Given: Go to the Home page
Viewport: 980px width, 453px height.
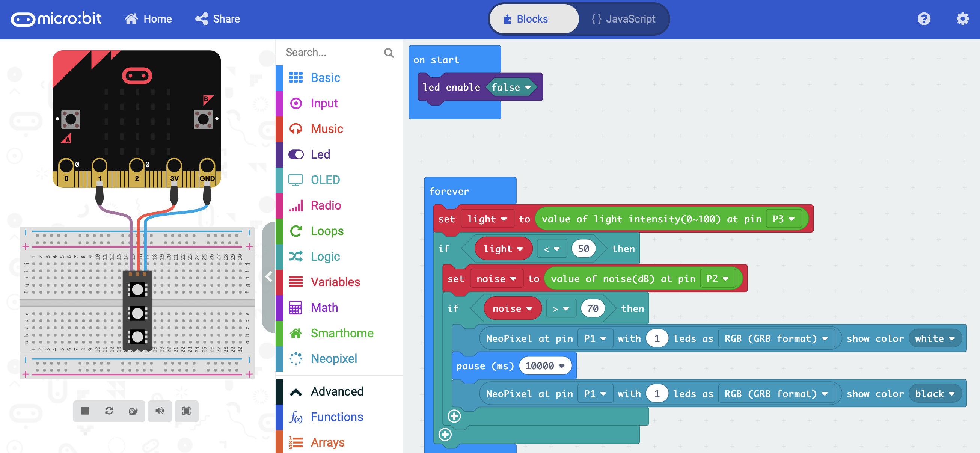Looking at the screenshot, I should (x=148, y=19).
